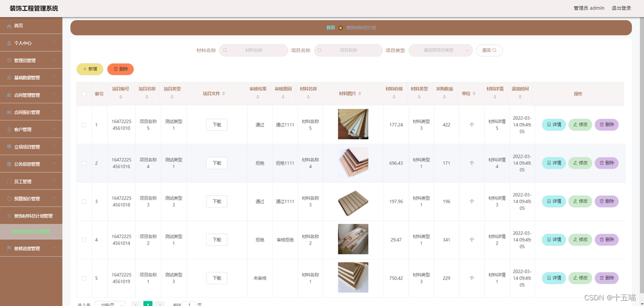Expand the 基础数据管理 sidebar section

[x=31, y=78]
